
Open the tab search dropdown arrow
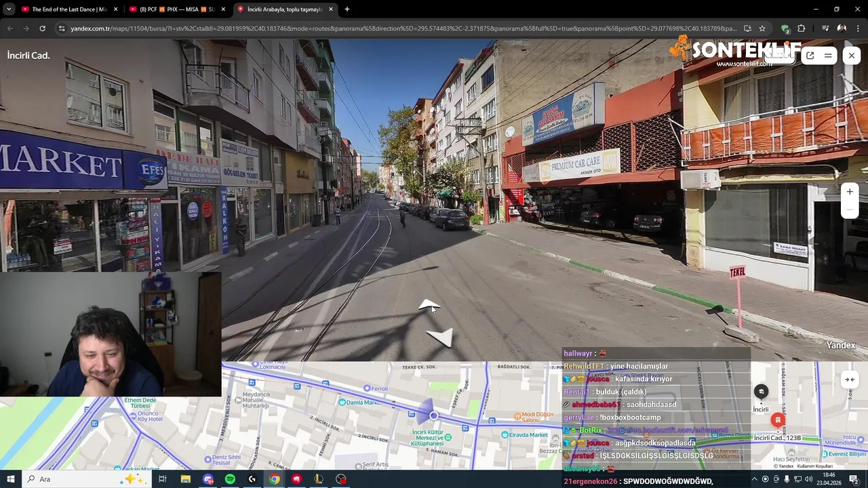pos(9,9)
